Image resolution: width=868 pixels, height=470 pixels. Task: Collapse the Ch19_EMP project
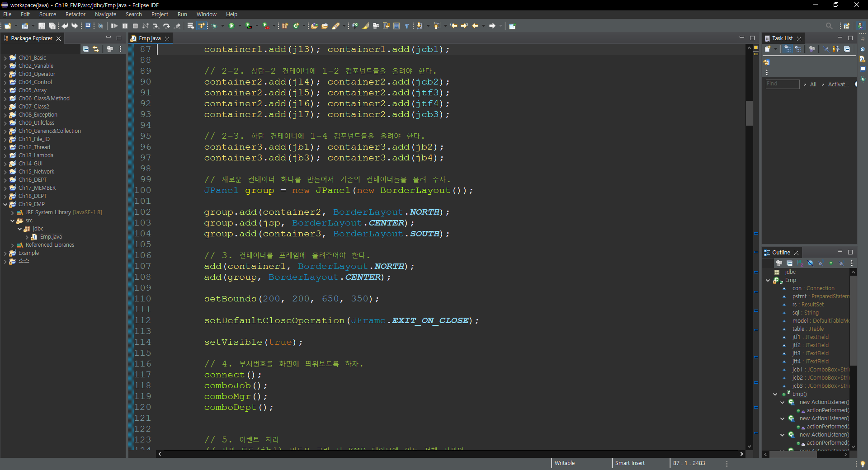click(5, 204)
